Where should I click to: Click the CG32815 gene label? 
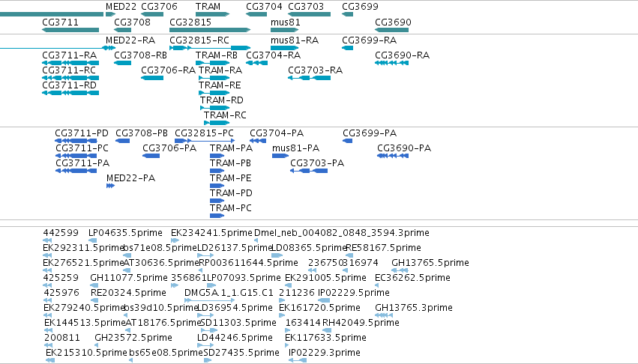coord(190,22)
